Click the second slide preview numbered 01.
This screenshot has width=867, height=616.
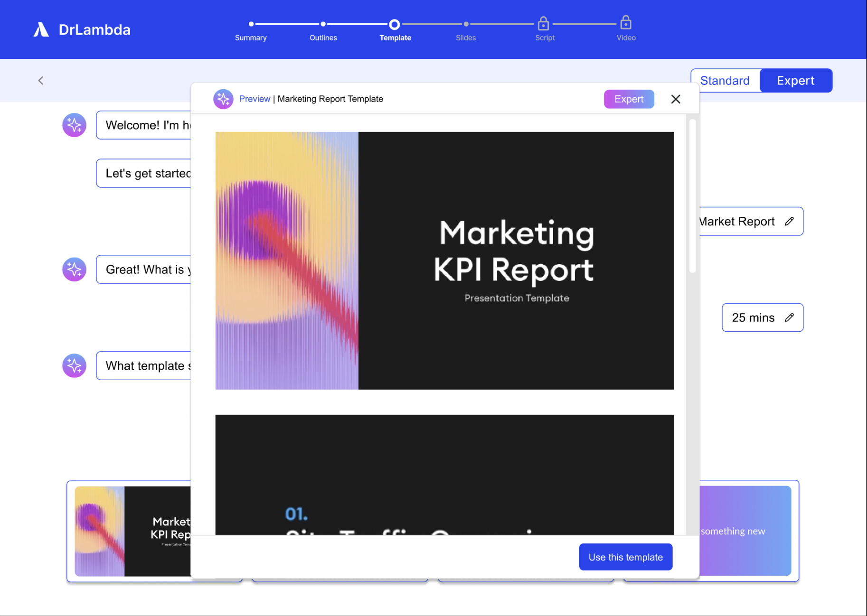pos(444,475)
